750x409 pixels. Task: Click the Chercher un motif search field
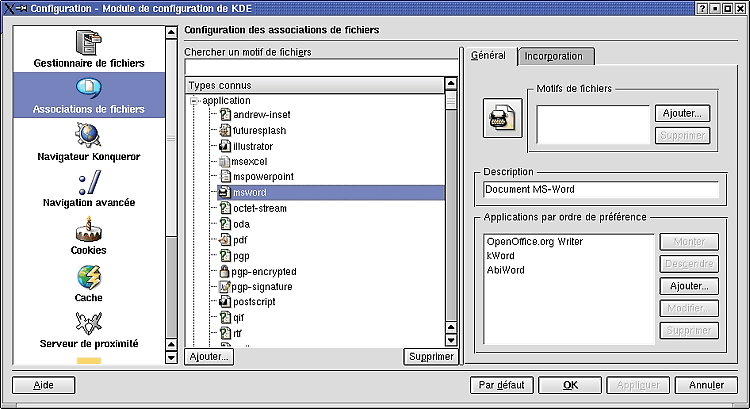tap(321, 67)
